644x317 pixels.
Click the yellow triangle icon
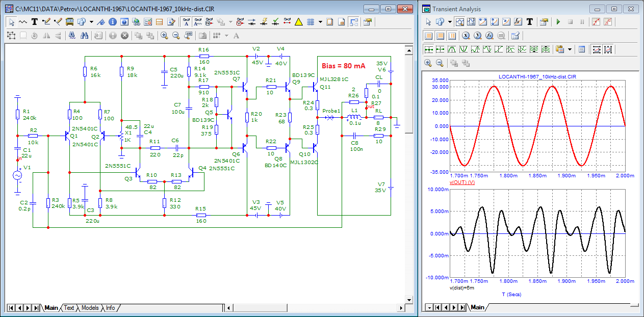[x=299, y=22]
